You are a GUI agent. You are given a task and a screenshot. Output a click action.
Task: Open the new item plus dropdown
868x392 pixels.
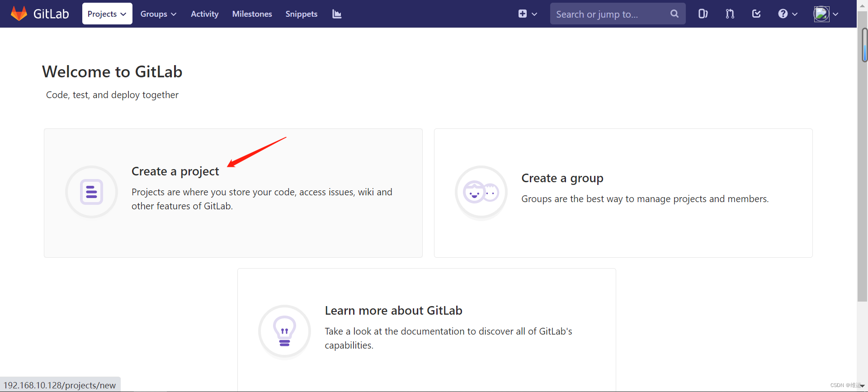click(x=528, y=14)
